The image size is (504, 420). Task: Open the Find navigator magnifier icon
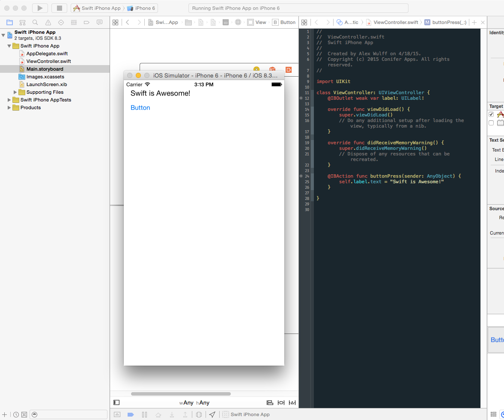coord(36,23)
